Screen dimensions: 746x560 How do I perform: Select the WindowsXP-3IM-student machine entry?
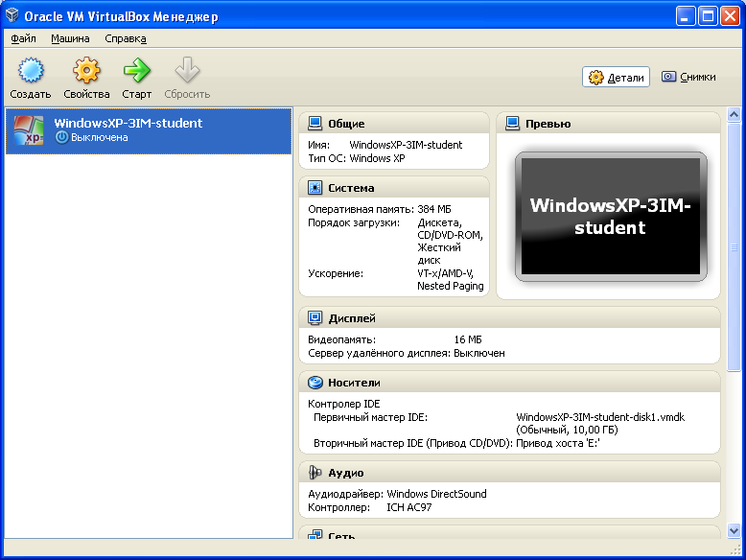[x=149, y=130]
